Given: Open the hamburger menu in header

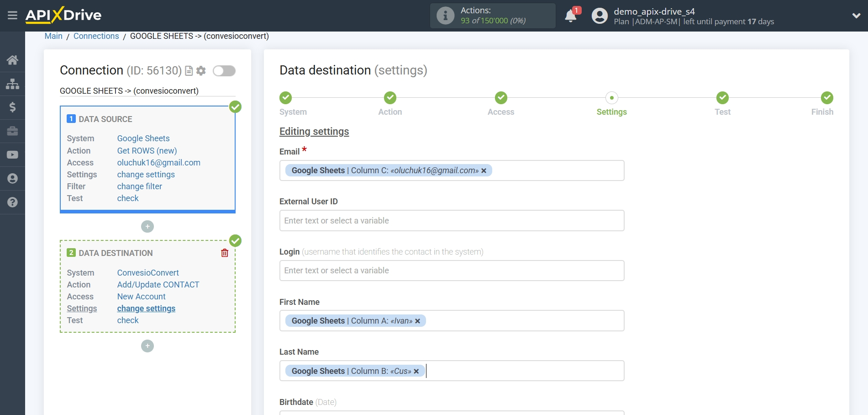Looking at the screenshot, I should coord(12,16).
